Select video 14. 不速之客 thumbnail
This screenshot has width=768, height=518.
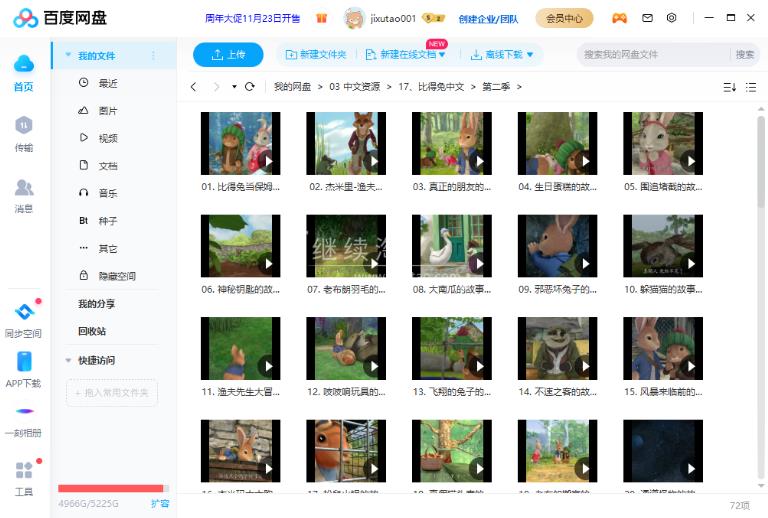pyautogui.click(x=557, y=349)
